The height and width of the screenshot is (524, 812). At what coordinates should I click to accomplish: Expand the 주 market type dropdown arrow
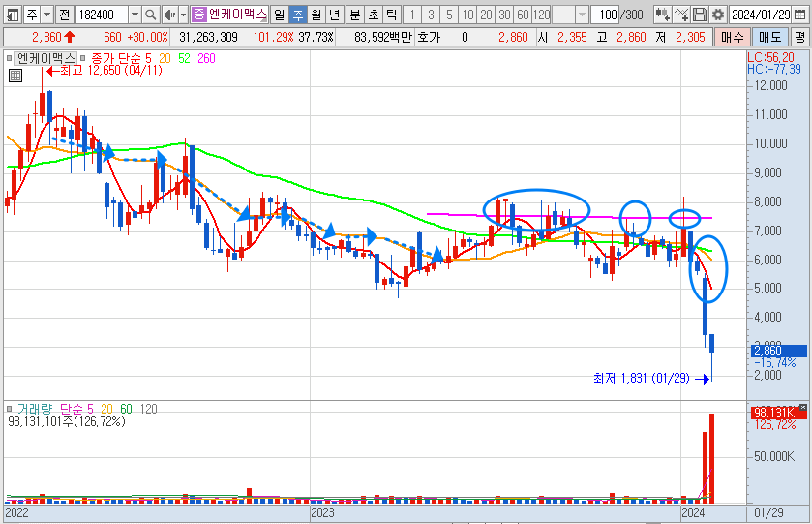47,15
